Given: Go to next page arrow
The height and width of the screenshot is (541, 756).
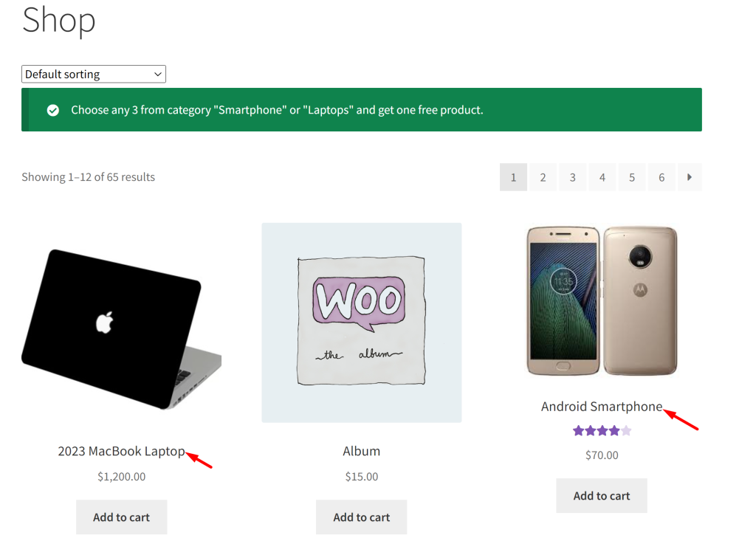Looking at the screenshot, I should coord(690,177).
